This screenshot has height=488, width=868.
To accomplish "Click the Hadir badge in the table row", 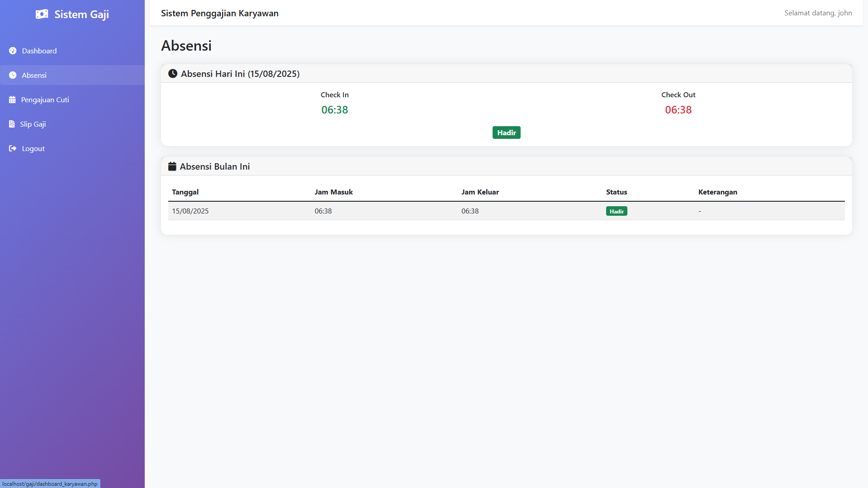I will click(616, 211).
